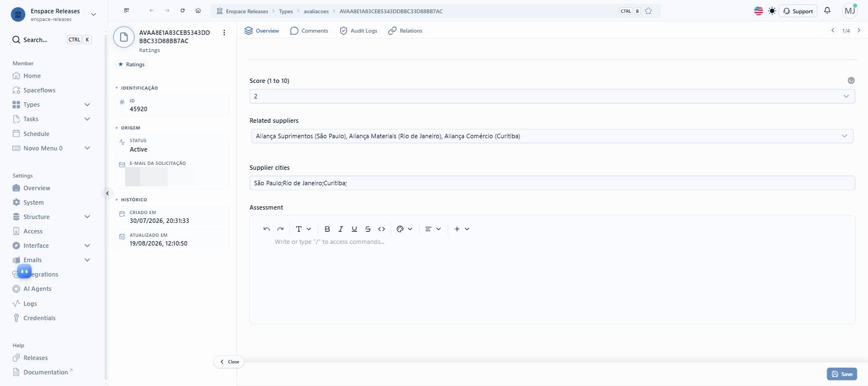Open the MJ user avatar menu
The image size is (868, 386).
tap(850, 11)
